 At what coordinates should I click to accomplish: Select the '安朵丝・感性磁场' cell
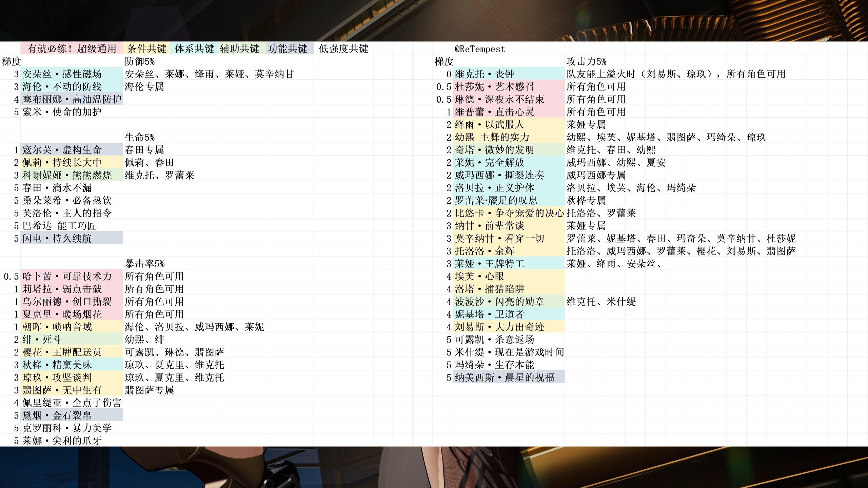(x=62, y=74)
